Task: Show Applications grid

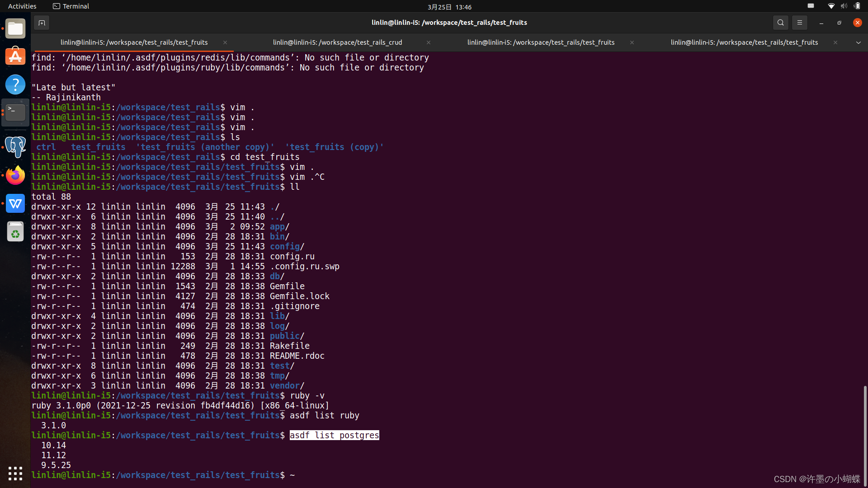Action: click(15, 473)
